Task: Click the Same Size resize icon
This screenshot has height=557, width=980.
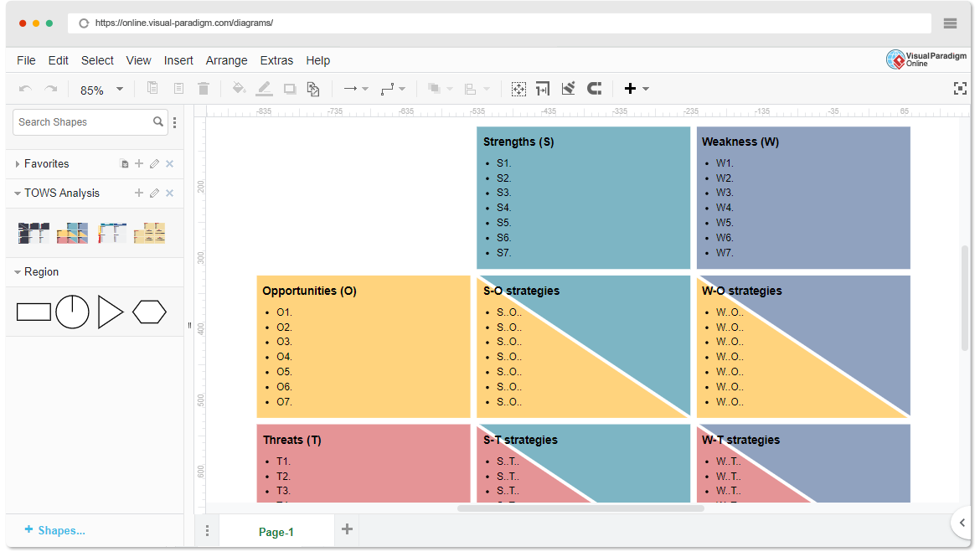Action: [543, 89]
